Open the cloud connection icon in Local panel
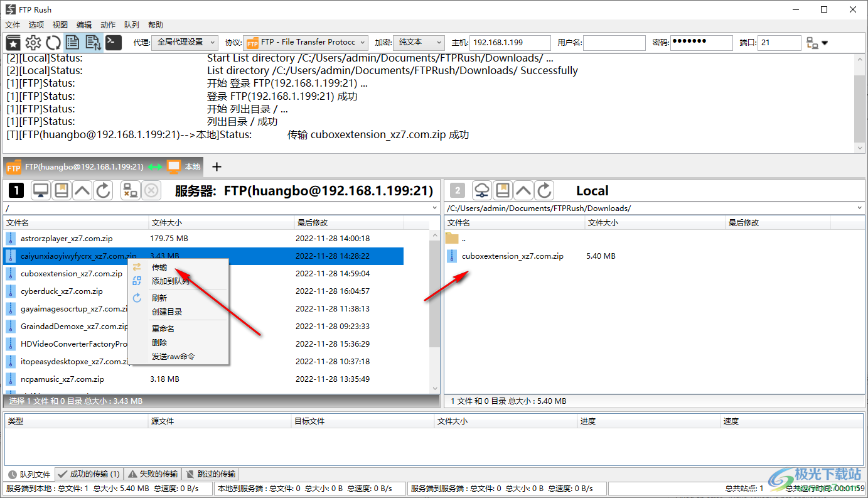 pos(482,190)
